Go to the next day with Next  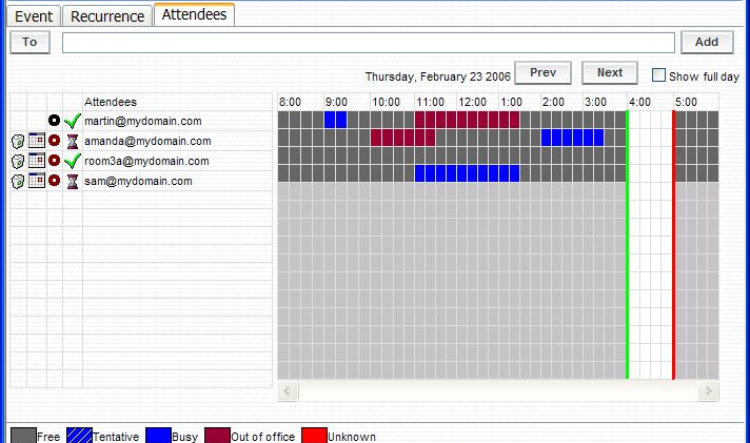pos(610,73)
